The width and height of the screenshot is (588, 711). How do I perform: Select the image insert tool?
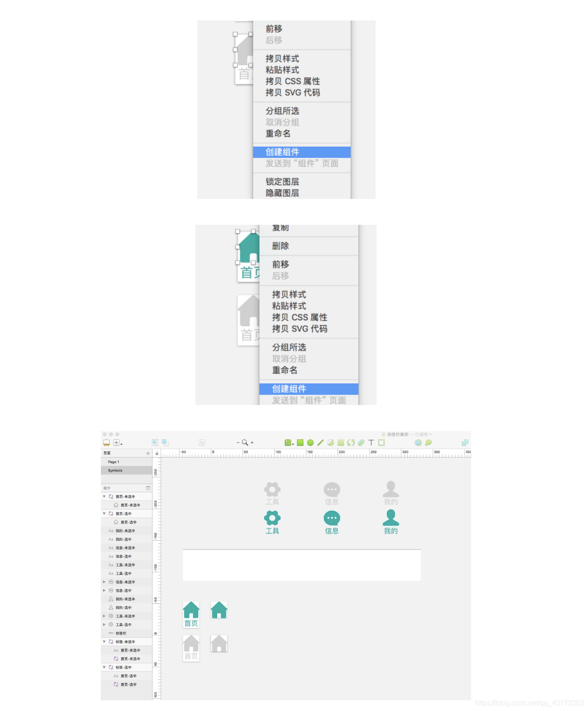[x=341, y=442]
